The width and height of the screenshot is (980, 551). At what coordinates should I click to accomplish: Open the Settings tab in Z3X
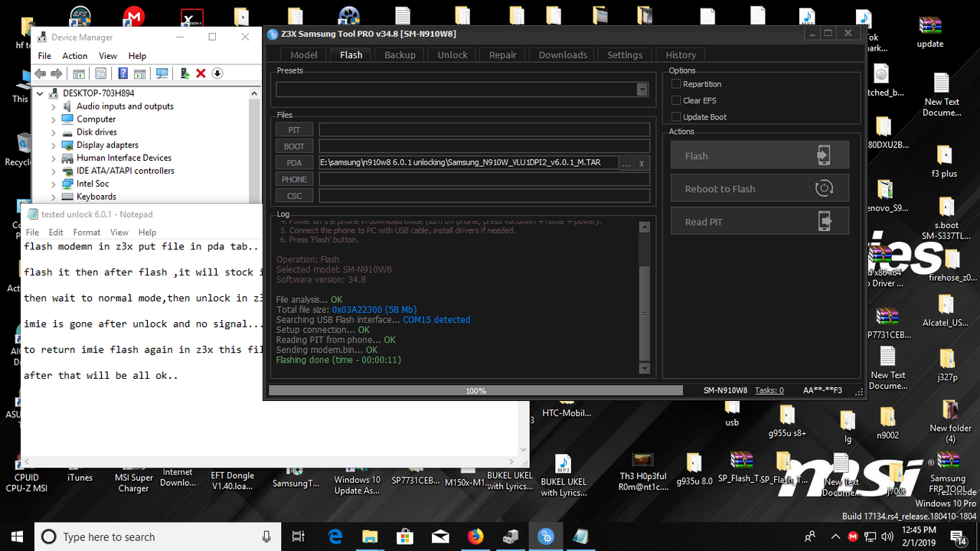(x=625, y=54)
